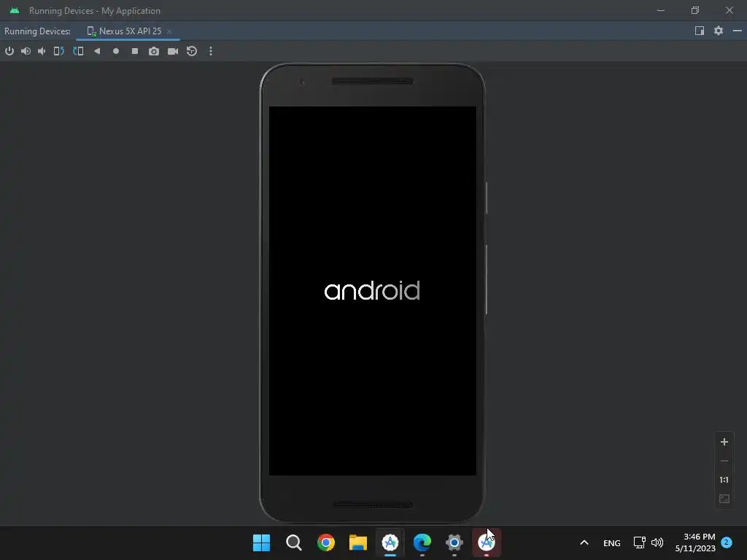747x560 pixels.
Task: Open Microsoft Edge from the taskbar
Action: pos(422,542)
